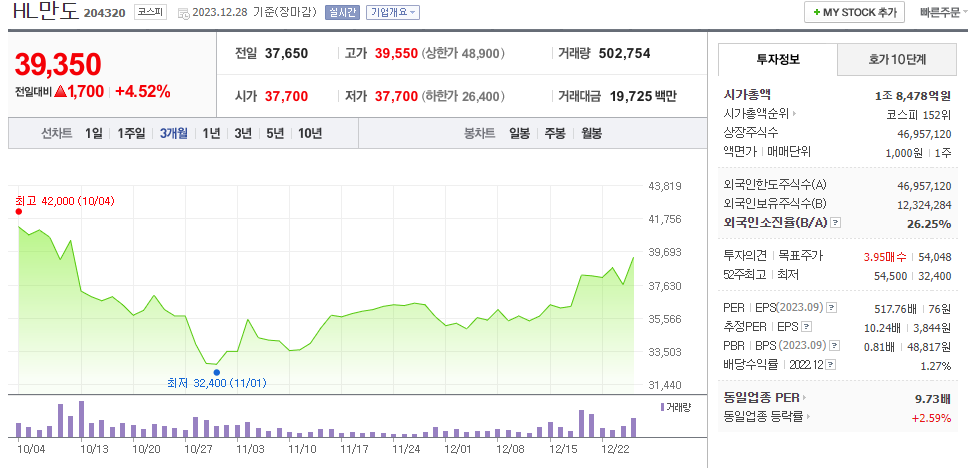Open the 빠른주문 dropdown
The image size is (976, 468).
coord(942,12)
